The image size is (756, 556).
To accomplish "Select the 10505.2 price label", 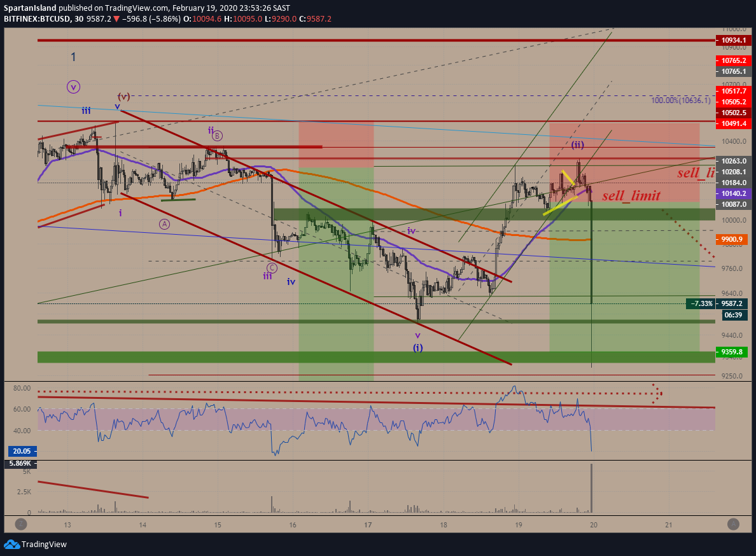I will coord(733,102).
